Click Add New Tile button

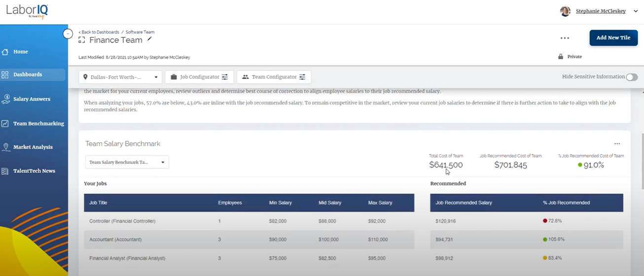(613, 38)
